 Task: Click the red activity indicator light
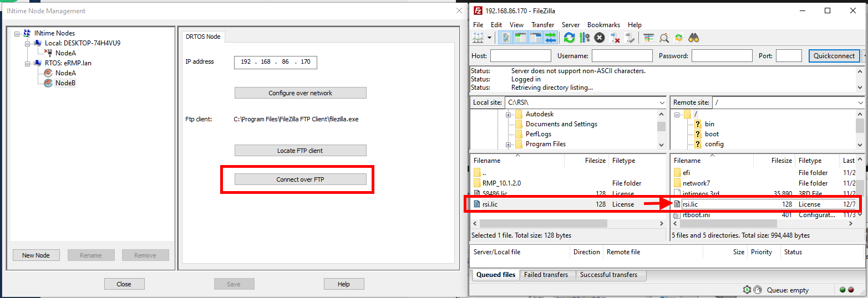[x=851, y=290]
